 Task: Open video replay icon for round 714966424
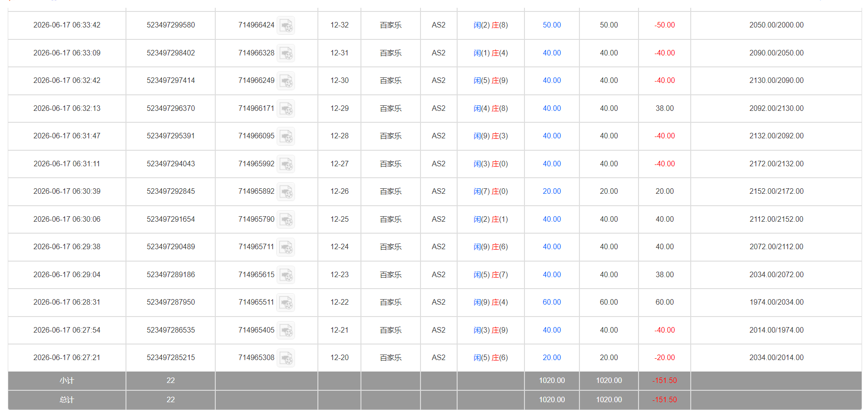286,25
